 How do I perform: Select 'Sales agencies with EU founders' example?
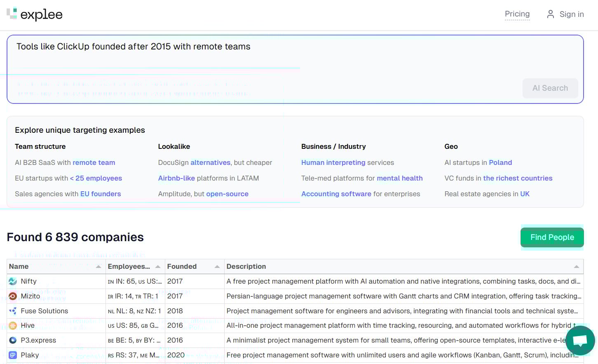pos(68,194)
